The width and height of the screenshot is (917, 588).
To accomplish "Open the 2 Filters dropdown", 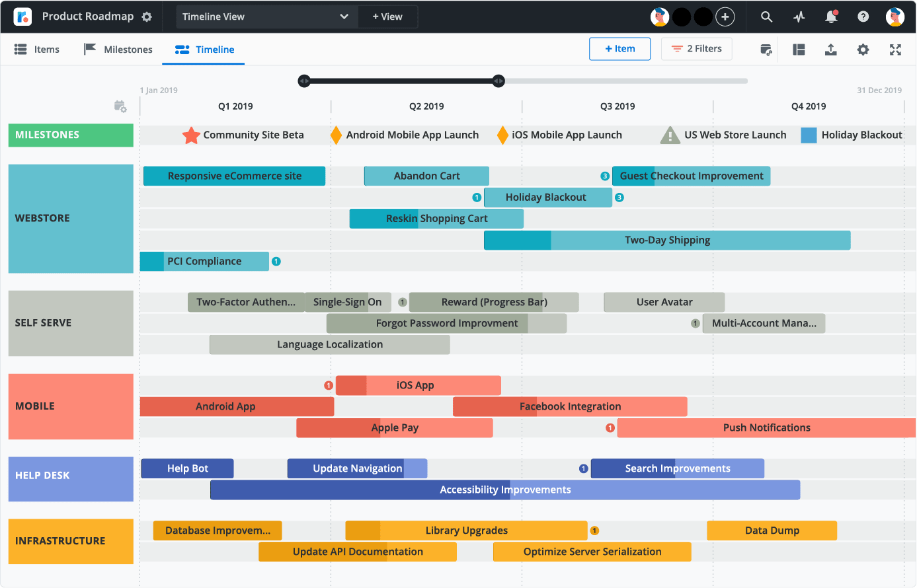I will pos(696,49).
